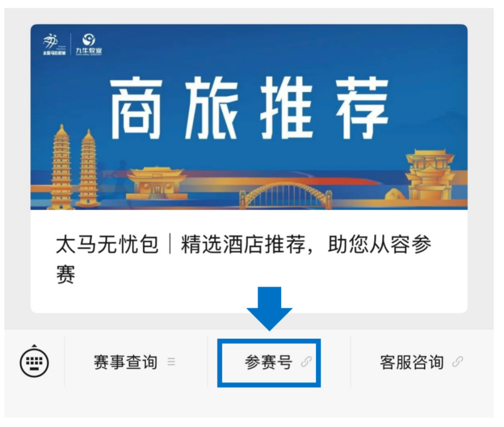Image resolution: width=504 pixels, height=427 pixels.
Task: Open 客服咨询 customer service
Action: click(421, 362)
